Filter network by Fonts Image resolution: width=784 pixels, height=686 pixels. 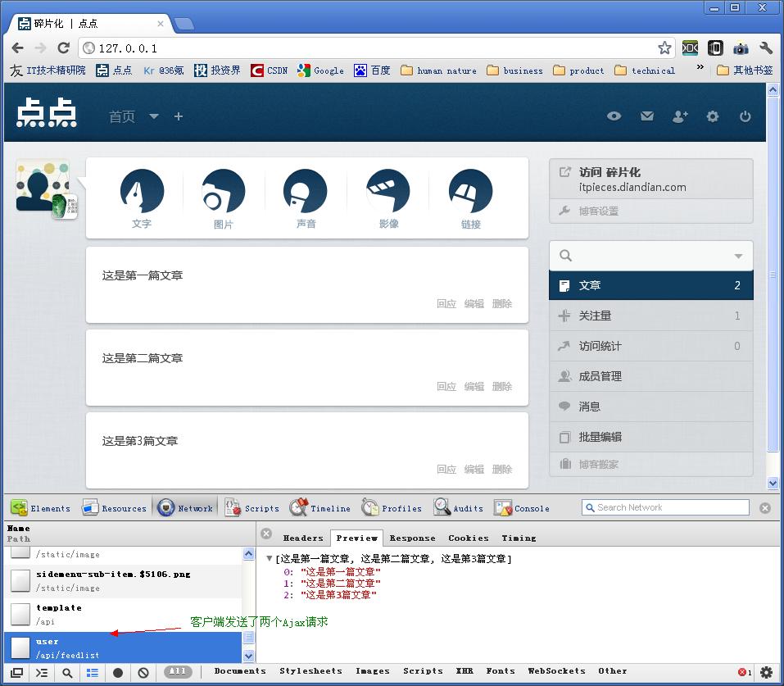pos(501,671)
